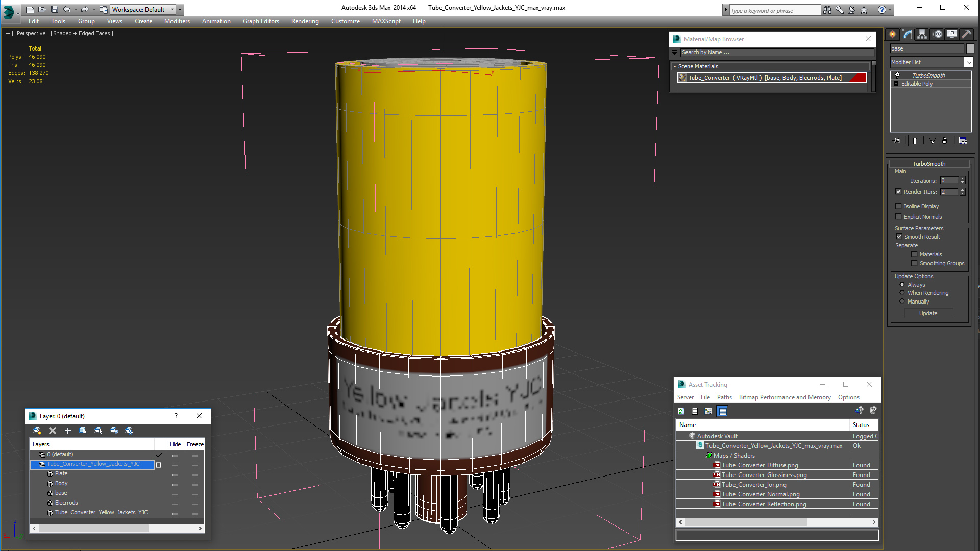Click the Freeze column header

(x=195, y=444)
